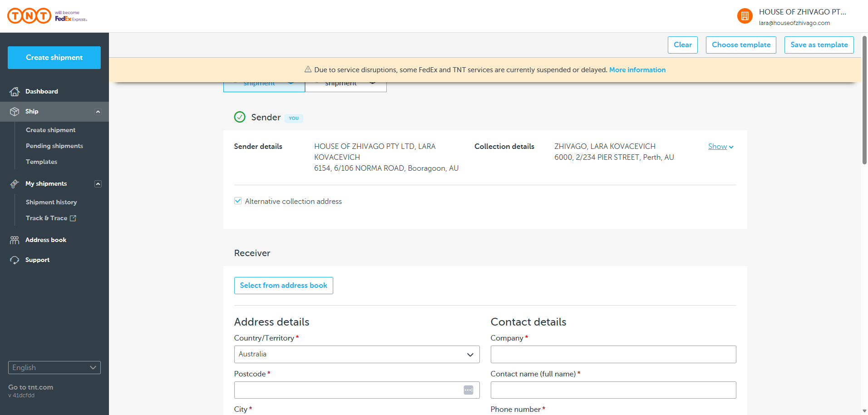Image resolution: width=868 pixels, height=415 pixels.
Task: Click the Company input field
Action: 613,355
